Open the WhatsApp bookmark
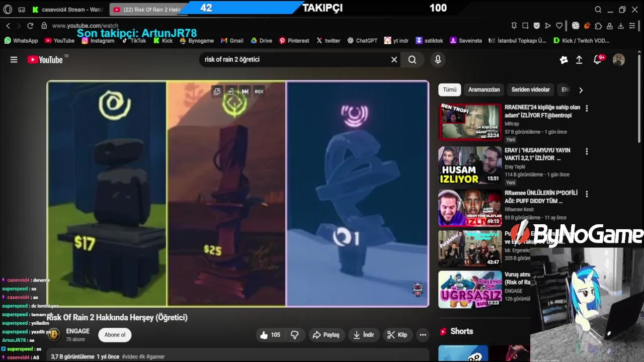Viewport: 644px width, 362px height. pyautogui.click(x=21, y=41)
